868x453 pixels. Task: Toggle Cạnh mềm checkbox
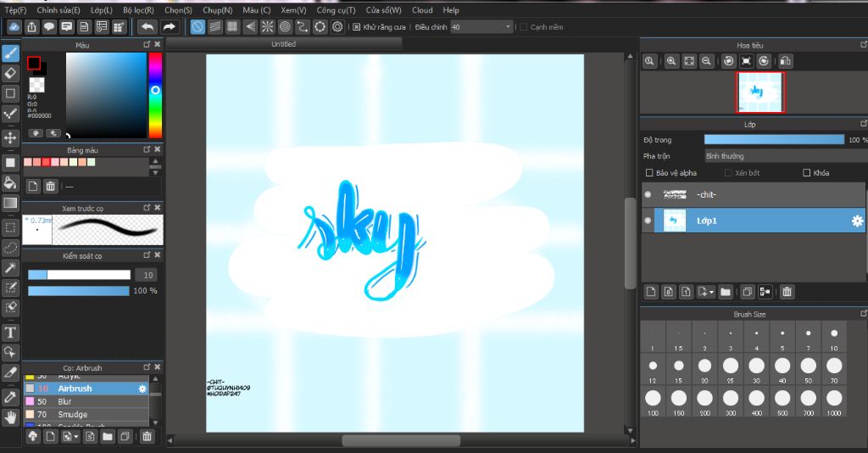click(523, 26)
